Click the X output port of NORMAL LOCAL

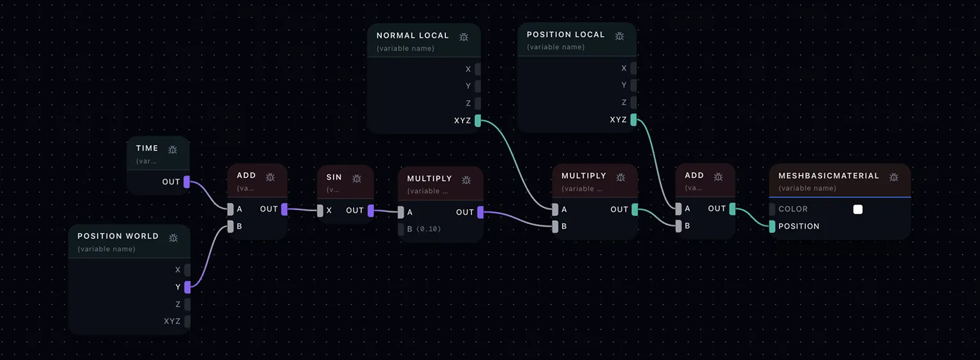tap(477, 70)
